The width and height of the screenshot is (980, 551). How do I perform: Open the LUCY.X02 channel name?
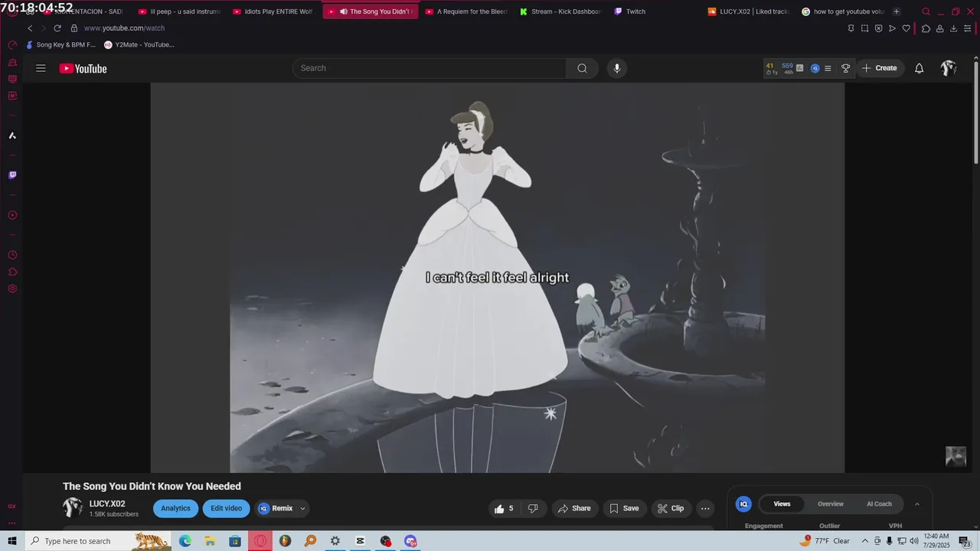tap(107, 504)
